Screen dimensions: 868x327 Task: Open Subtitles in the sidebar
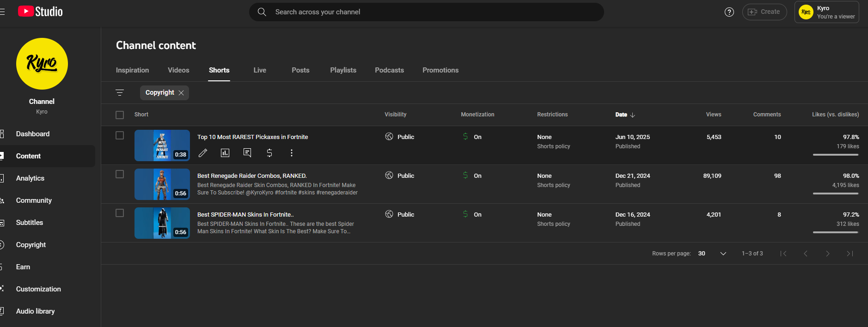point(48,223)
